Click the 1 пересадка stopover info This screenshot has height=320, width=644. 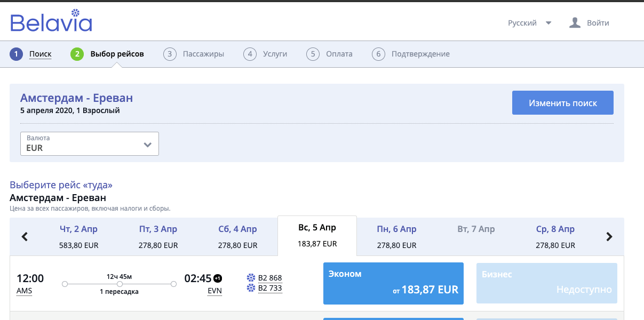(x=119, y=292)
